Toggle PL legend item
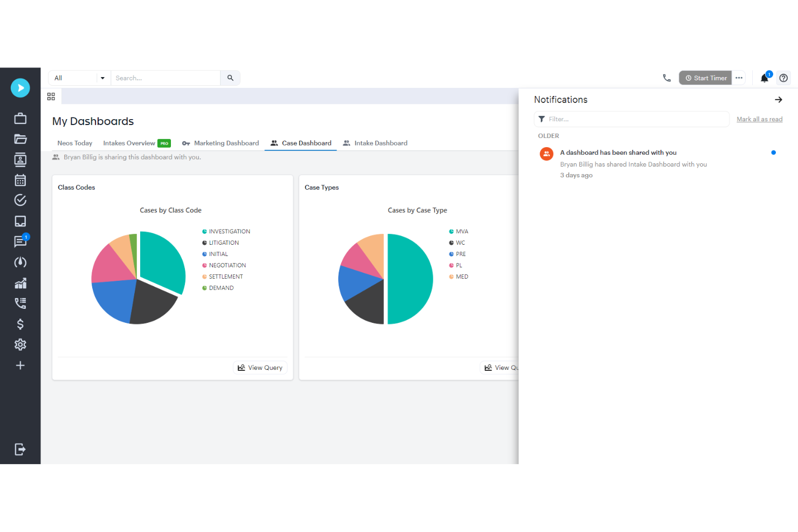Viewport: 798px width, 532px height. click(456, 266)
